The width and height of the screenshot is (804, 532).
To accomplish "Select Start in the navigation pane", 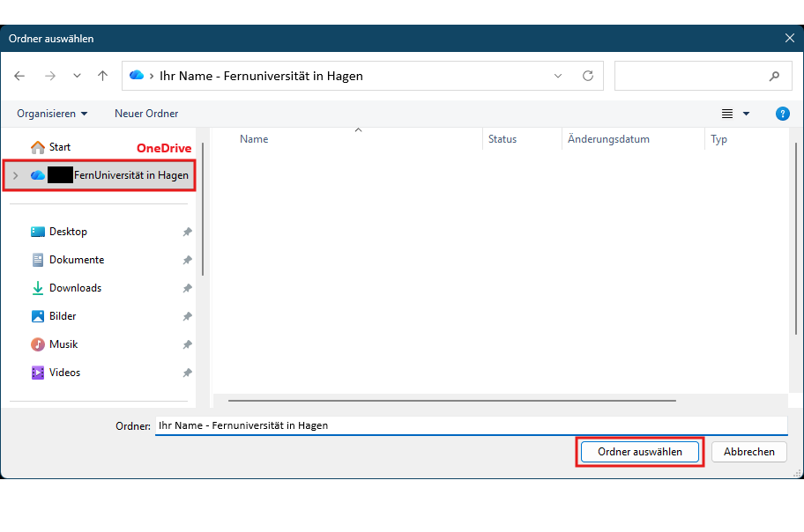I will coord(50,147).
